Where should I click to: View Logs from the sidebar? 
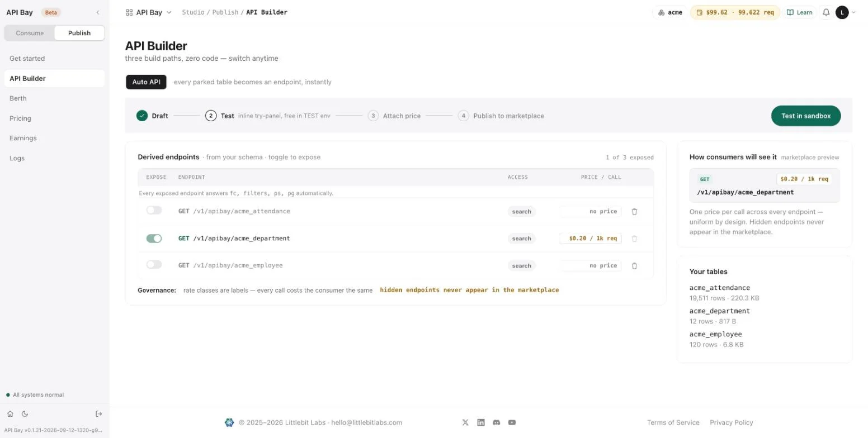(54, 158)
